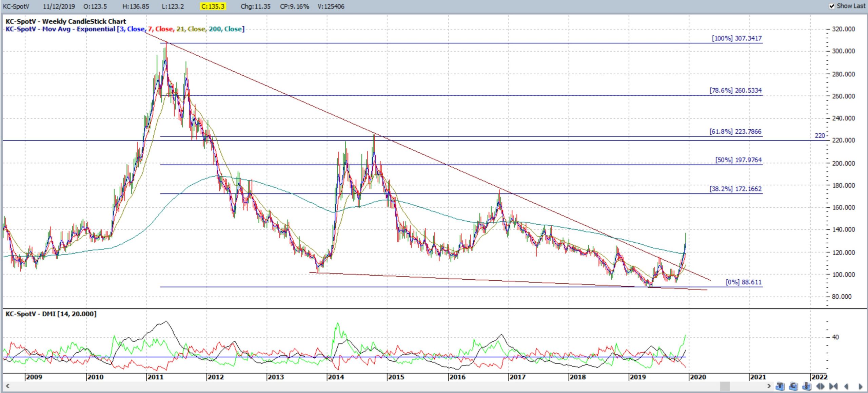Shift chart left with single left triangle
Viewport: 868px width, 393px height.
point(846,386)
